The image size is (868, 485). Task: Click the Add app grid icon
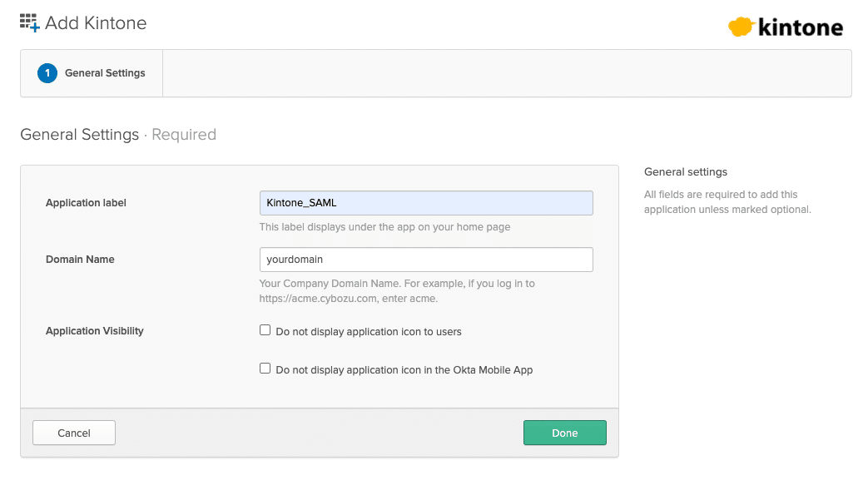click(x=29, y=22)
